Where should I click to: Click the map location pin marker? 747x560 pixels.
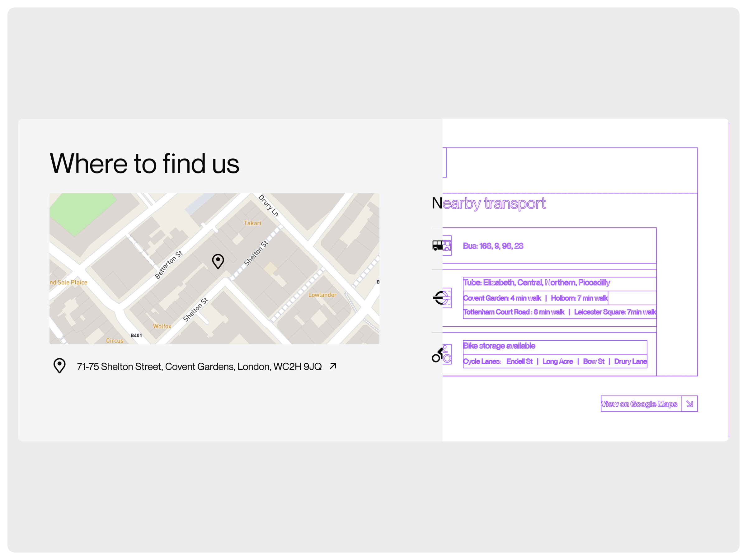[218, 261]
